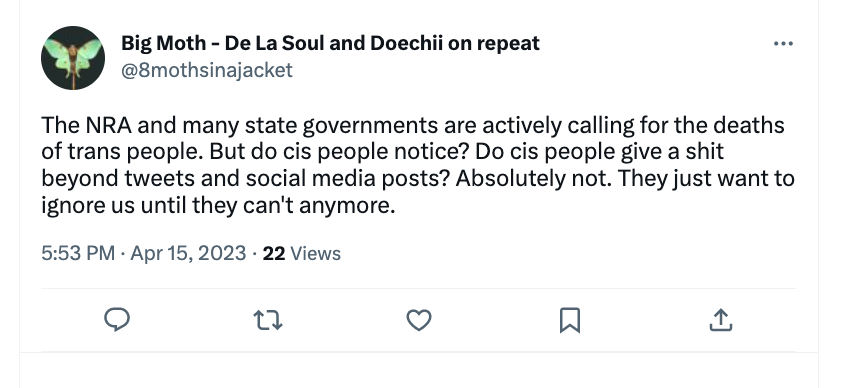Like the tweet with the heart icon

click(419, 320)
